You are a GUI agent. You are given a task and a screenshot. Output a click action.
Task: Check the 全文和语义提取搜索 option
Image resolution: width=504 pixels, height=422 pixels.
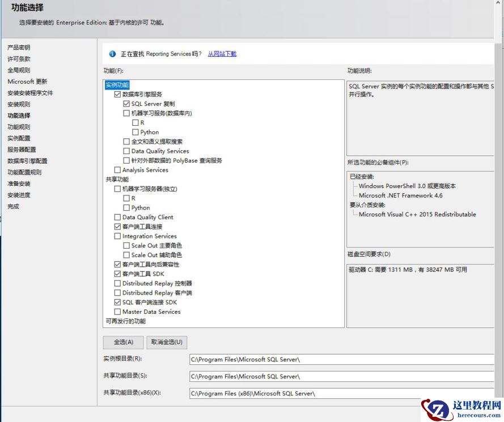coord(127,142)
